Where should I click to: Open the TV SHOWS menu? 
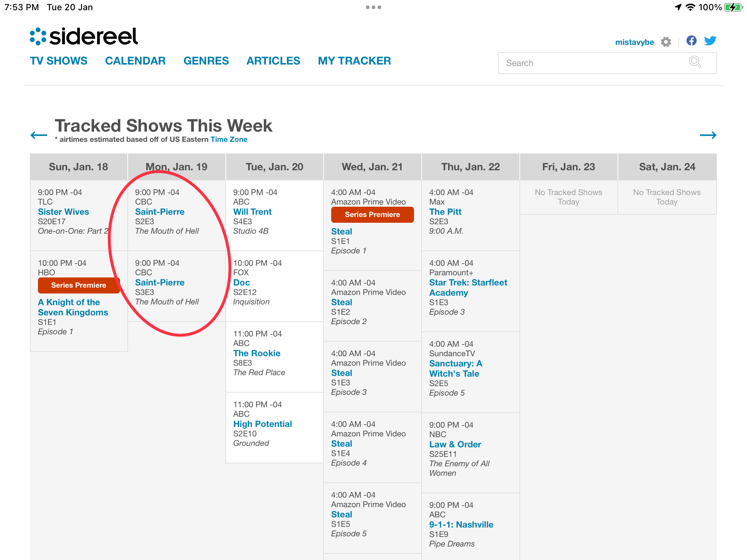59,61
